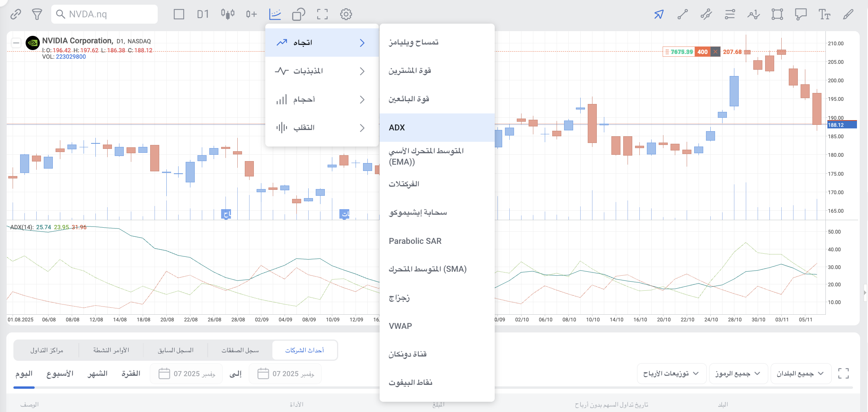Select تمساح ويليامز indicator
The image size is (868, 412).
pyautogui.click(x=437, y=42)
